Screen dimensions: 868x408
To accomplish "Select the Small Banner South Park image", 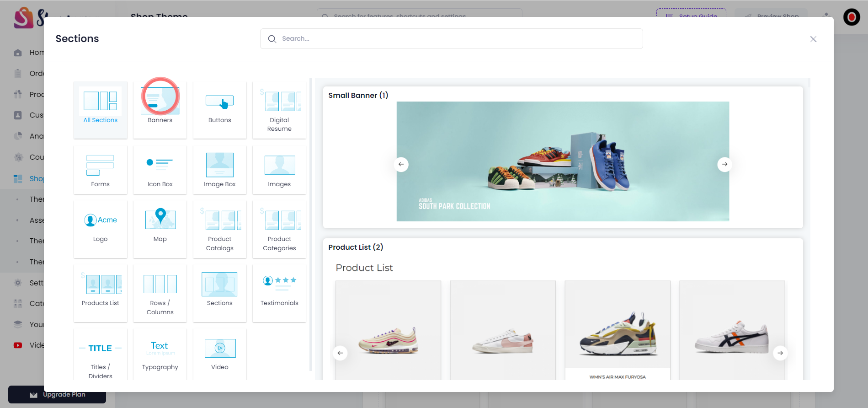I will tap(563, 161).
